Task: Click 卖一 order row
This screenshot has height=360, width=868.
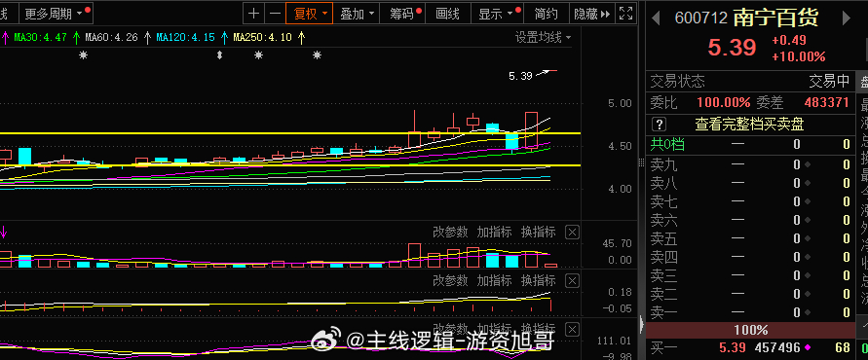Action: tap(751, 312)
